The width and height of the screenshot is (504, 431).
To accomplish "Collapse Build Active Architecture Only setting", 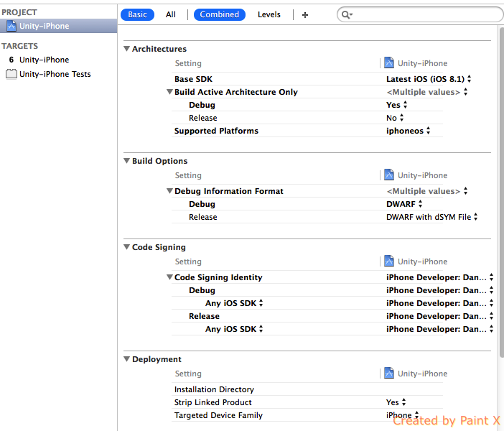I will 169,92.
